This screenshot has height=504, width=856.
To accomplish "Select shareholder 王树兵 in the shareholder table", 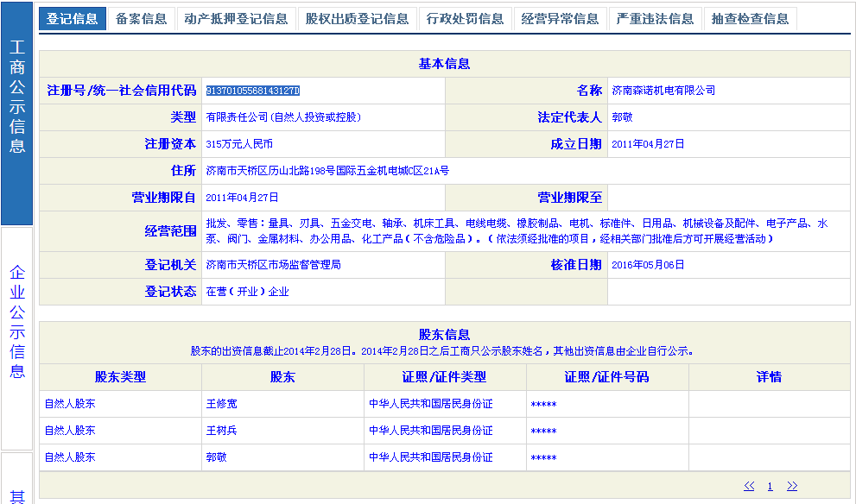I will 221,431.
